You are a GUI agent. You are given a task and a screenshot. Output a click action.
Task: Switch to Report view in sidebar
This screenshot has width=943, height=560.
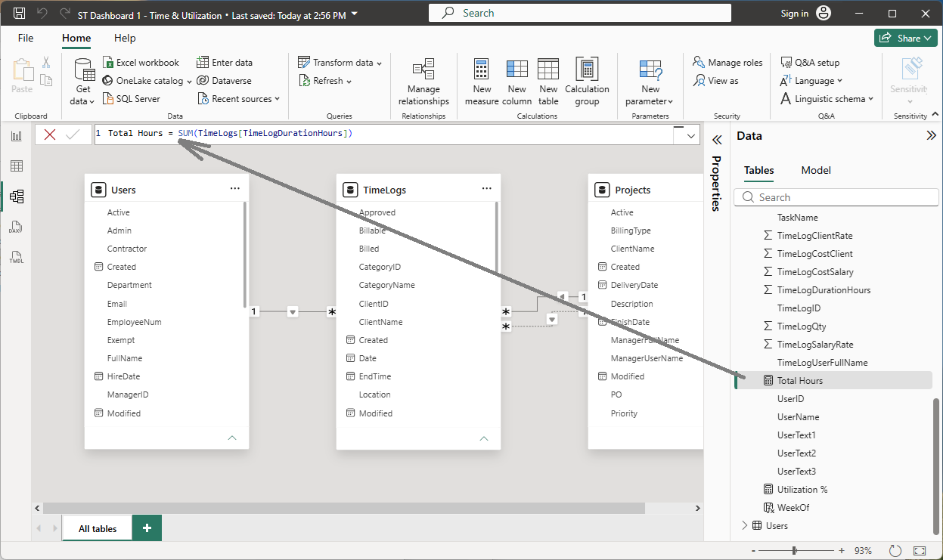[17, 136]
